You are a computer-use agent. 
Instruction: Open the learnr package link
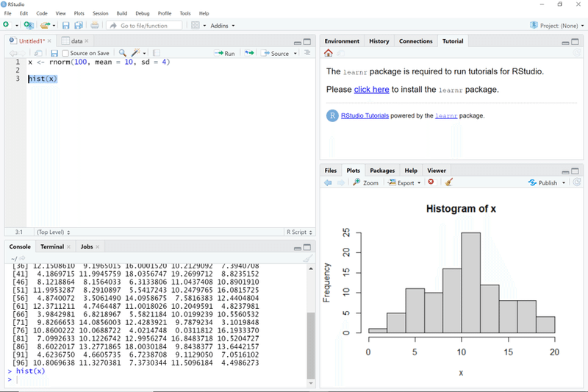pyautogui.click(x=446, y=116)
